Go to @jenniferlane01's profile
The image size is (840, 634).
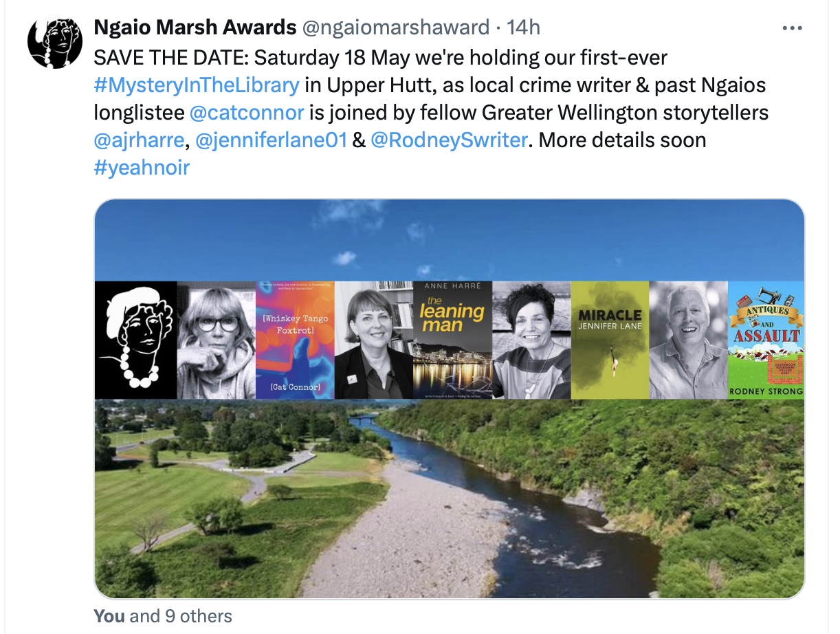271,140
